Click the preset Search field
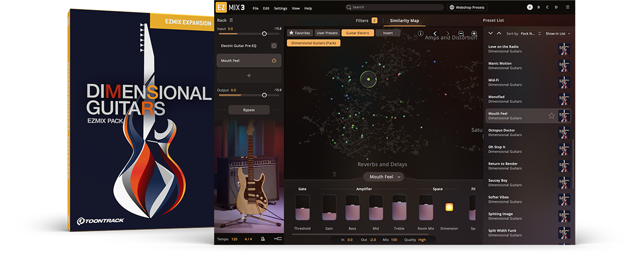644x262 pixels. (x=394, y=8)
